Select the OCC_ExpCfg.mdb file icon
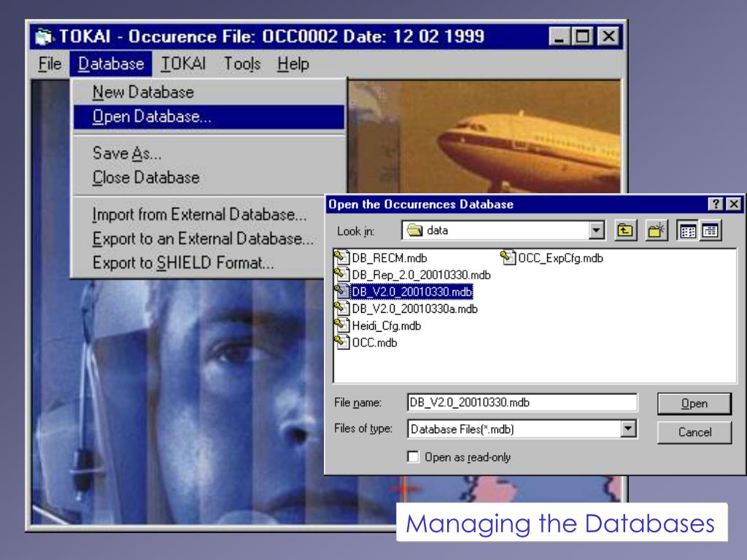Image resolution: width=747 pixels, height=560 pixels. coord(508,257)
